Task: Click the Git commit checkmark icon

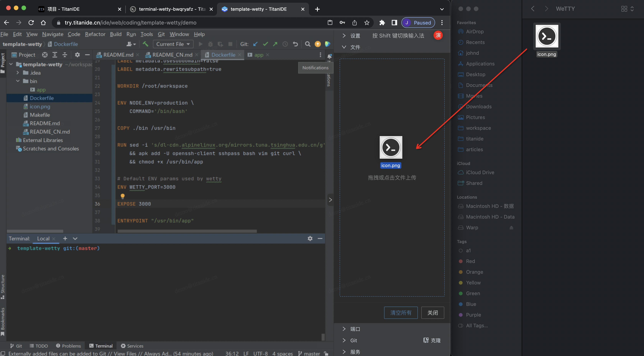Action: (x=265, y=44)
